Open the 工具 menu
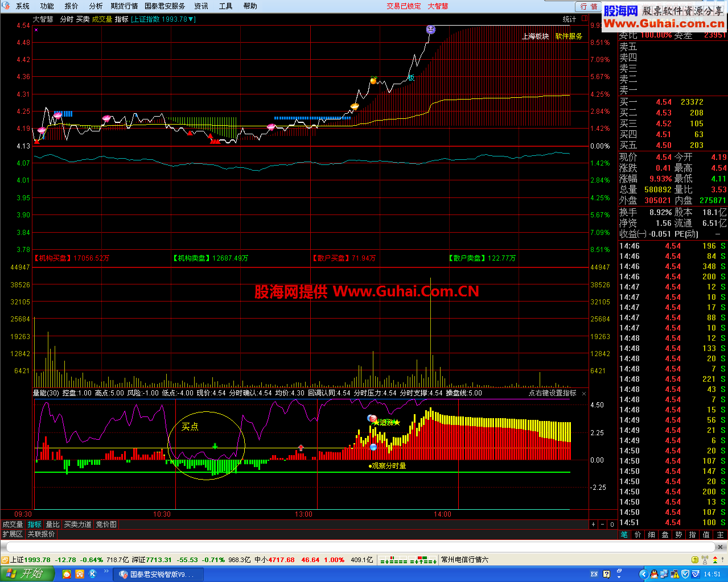Viewport: 728px width, 582px height. [x=225, y=6]
